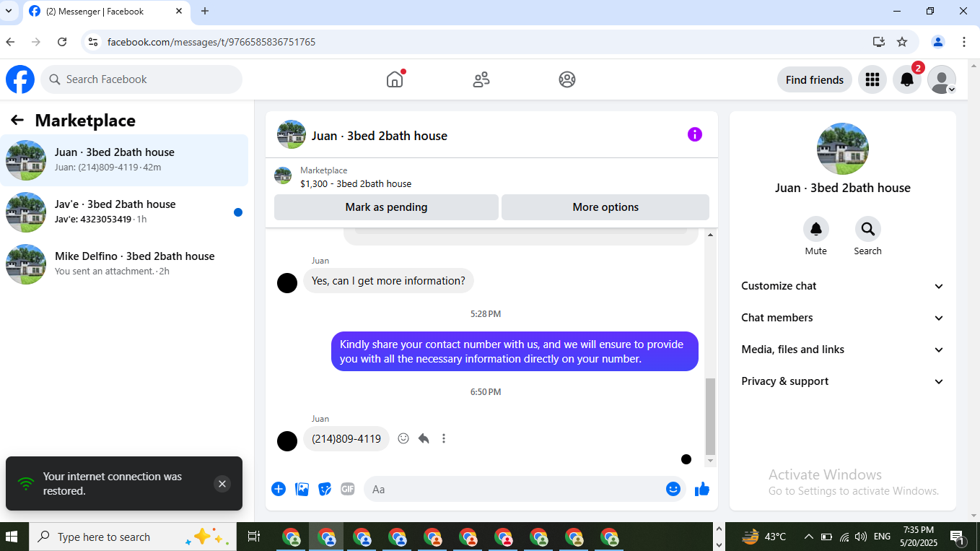Open Juan 3bed 2bath house conversation
This screenshot has height=551, width=980.
click(x=124, y=160)
